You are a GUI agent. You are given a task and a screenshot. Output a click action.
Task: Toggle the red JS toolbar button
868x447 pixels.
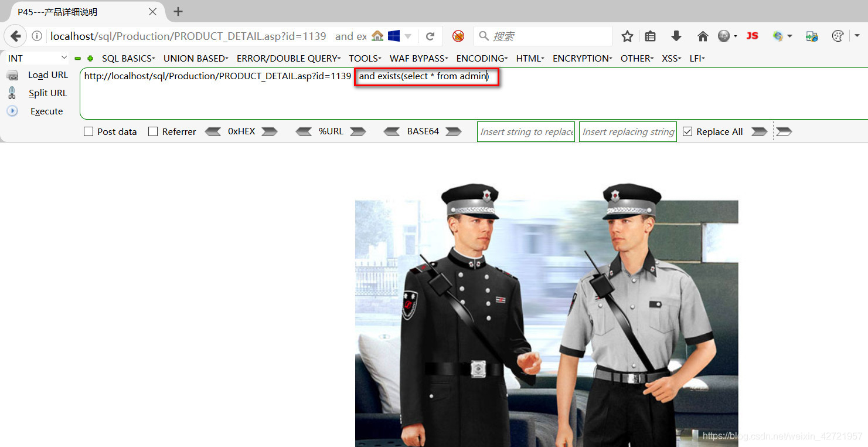[753, 36]
